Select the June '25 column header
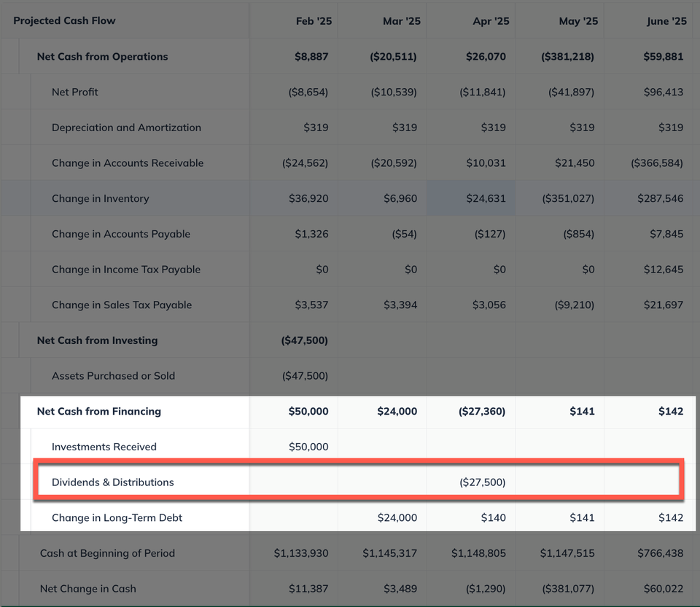700x607 pixels. 667,21
